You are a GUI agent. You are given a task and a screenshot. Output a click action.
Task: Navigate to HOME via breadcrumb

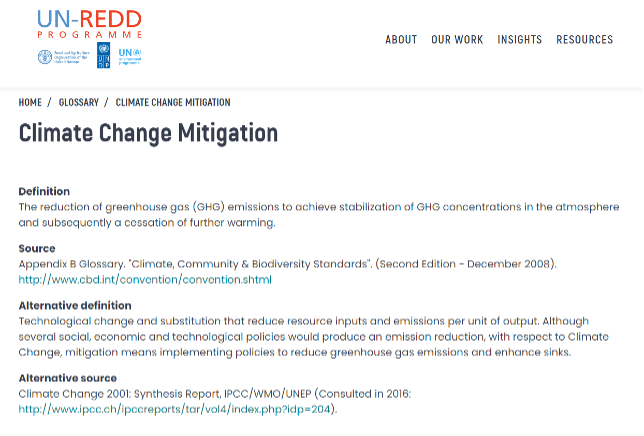pyautogui.click(x=30, y=102)
